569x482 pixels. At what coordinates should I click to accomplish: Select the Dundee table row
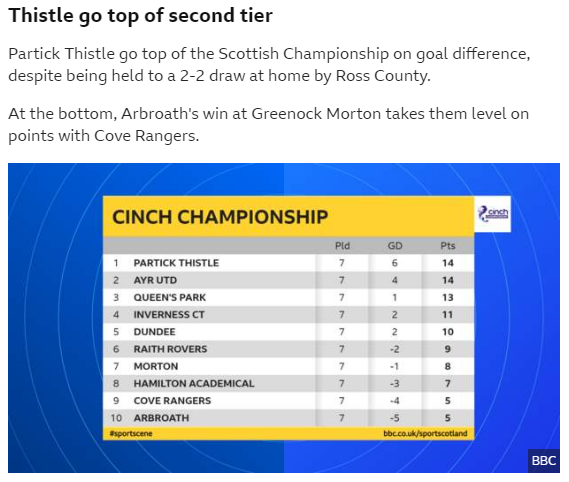pos(288,332)
